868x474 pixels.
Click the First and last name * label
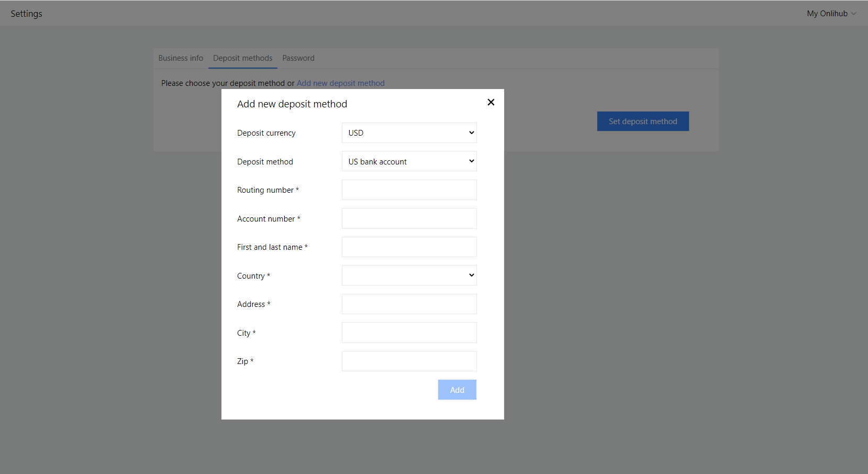coord(272,247)
